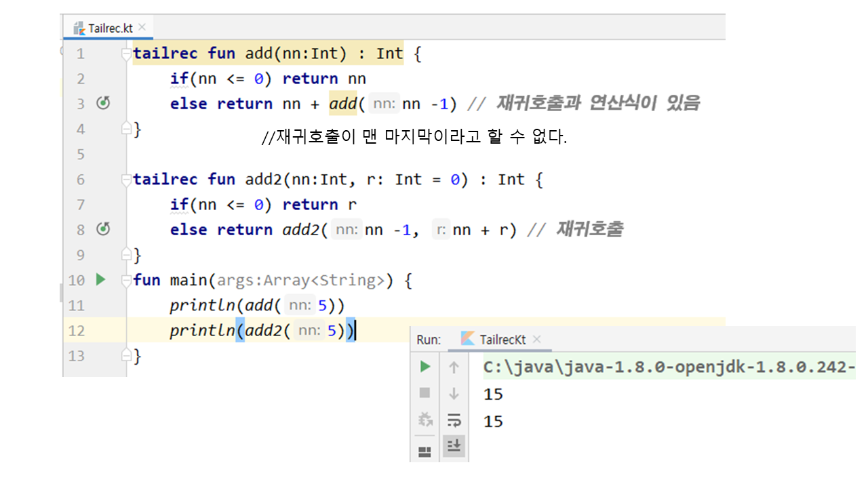Click the green Rerun button in Run panel
The height and width of the screenshot is (488, 868).
(425, 367)
